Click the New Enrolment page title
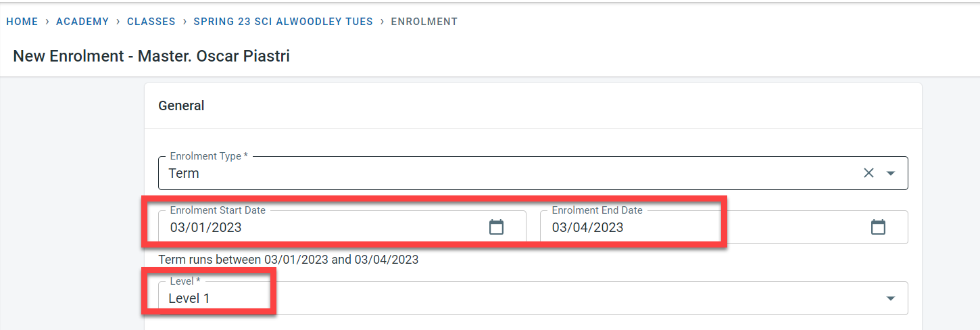The width and height of the screenshot is (980, 330). pos(151,55)
